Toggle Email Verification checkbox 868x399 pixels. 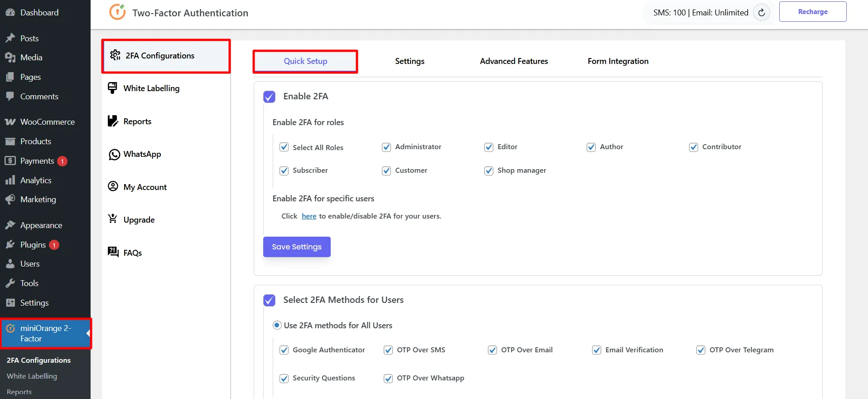[x=597, y=350]
